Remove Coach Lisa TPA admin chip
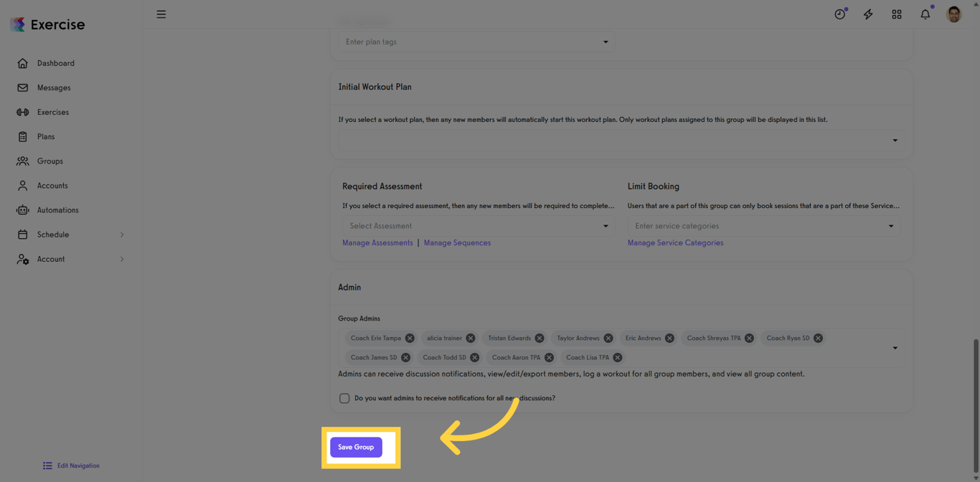 [618, 357]
